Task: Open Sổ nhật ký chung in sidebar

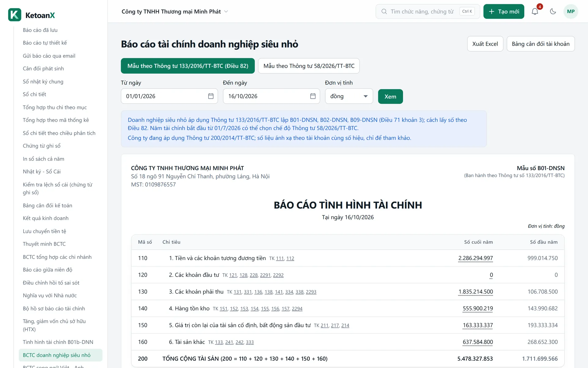Action: (x=43, y=82)
